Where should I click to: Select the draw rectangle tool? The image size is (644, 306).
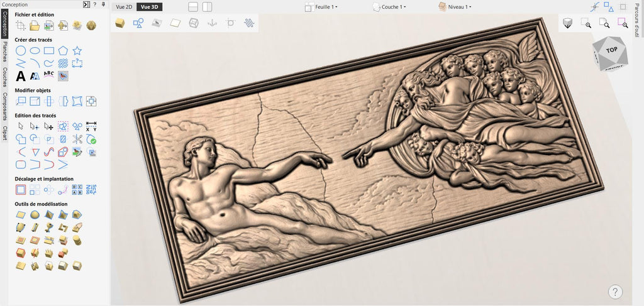tap(49, 51)
